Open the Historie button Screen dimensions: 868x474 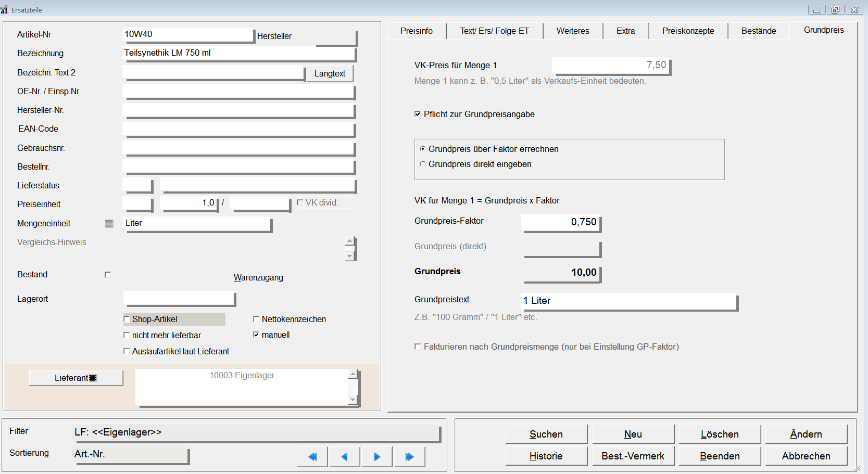[546, 456]
